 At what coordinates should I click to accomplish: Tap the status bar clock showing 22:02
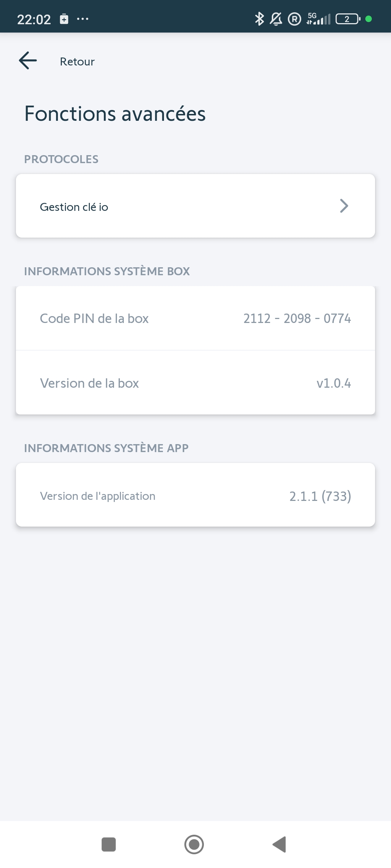tap(34, 20)
